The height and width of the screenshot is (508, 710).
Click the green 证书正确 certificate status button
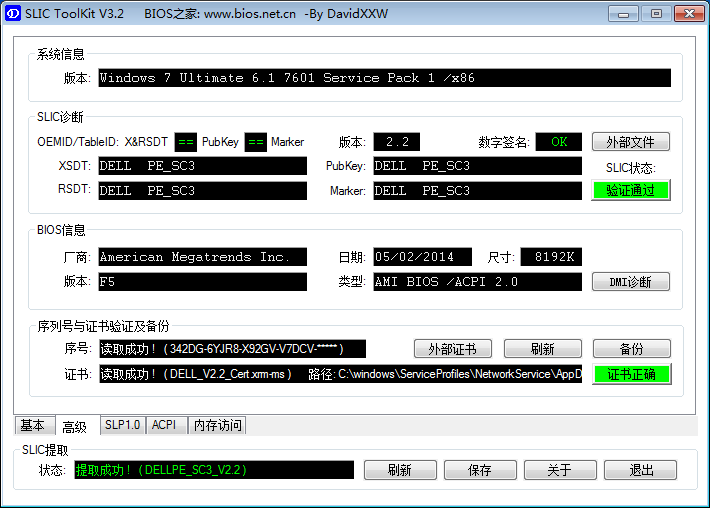tap(631, 374)
